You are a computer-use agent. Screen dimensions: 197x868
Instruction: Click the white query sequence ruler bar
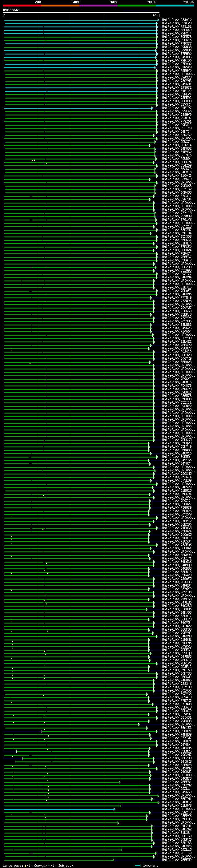click(x=81, y=12)
